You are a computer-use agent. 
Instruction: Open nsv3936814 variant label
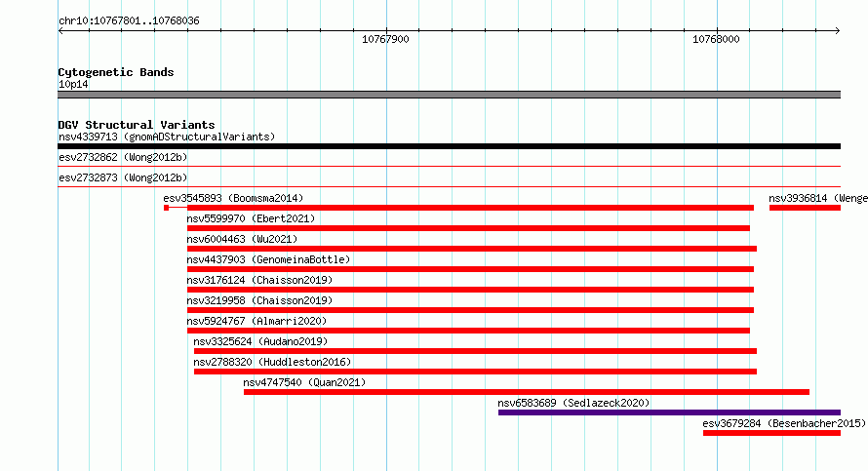[818, 198]
